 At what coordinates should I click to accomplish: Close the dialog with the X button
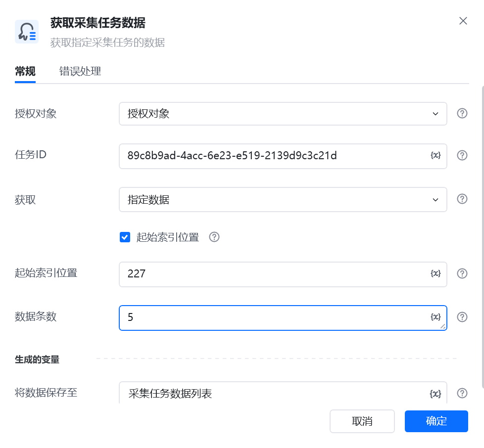click(x=463, y=21)
